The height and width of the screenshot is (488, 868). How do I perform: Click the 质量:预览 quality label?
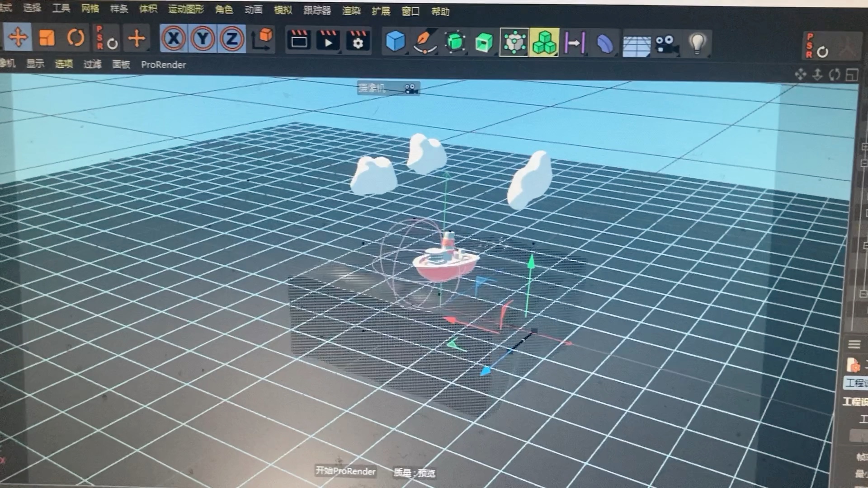point(414,473)
